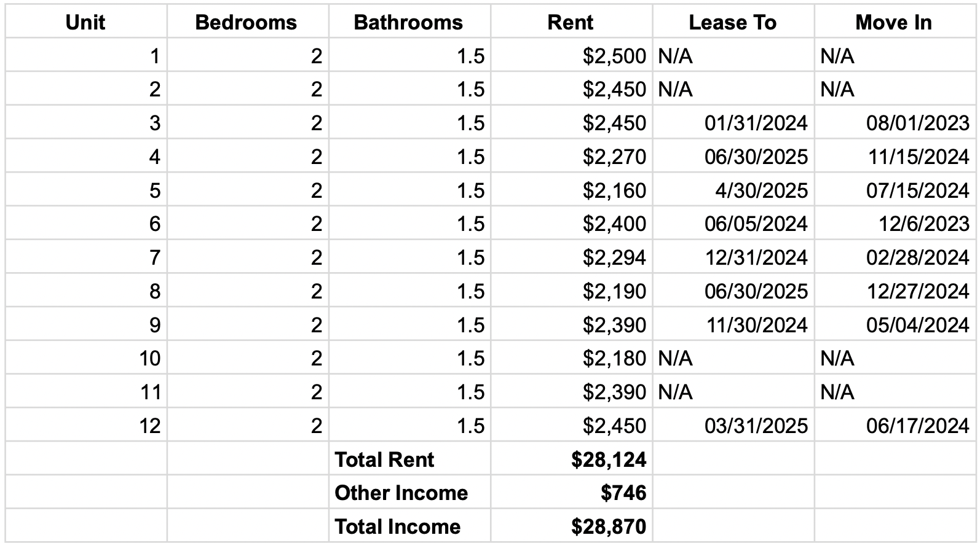Screen dimensions: 980x543
Task: Select the Other Income amount $746
Action: click(623, 493)
